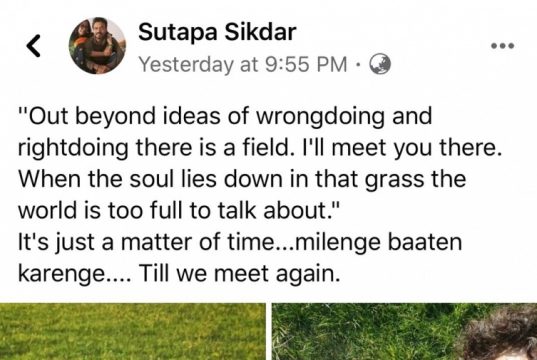This screenshot has height=360, width=537.
Task: Click the line beginning "Out beyond ideas"
Action: 225,116
